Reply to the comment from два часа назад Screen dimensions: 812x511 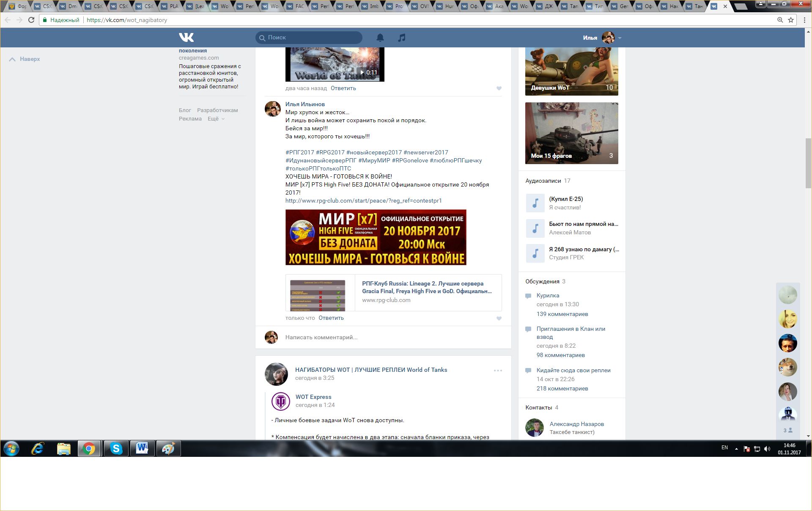(343, 88)
